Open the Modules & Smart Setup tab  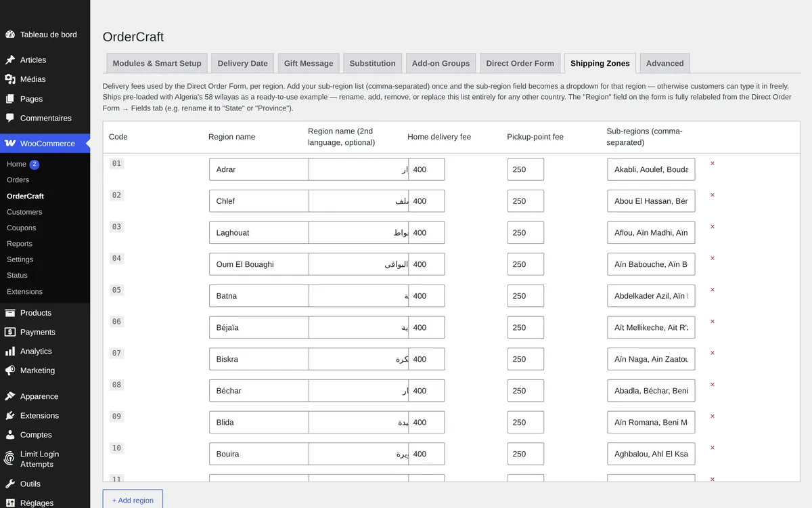click(157, 63)
